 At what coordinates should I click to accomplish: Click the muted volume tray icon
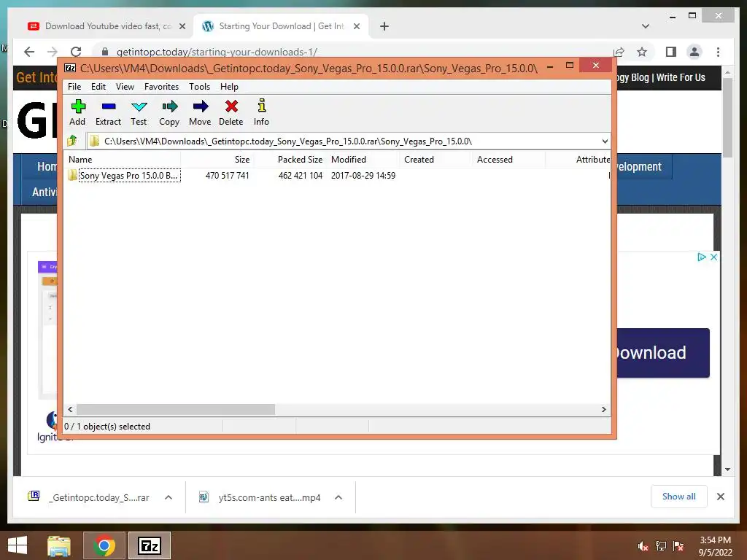(643, 546)
